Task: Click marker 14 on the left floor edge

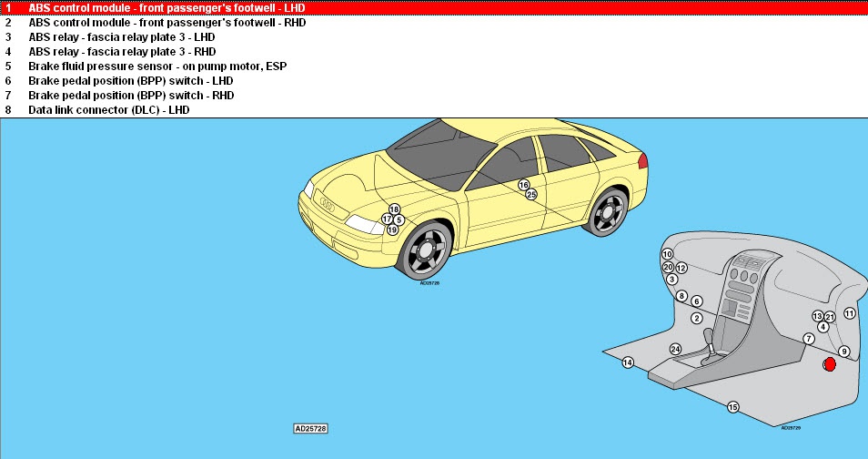Action: [627, 362]
